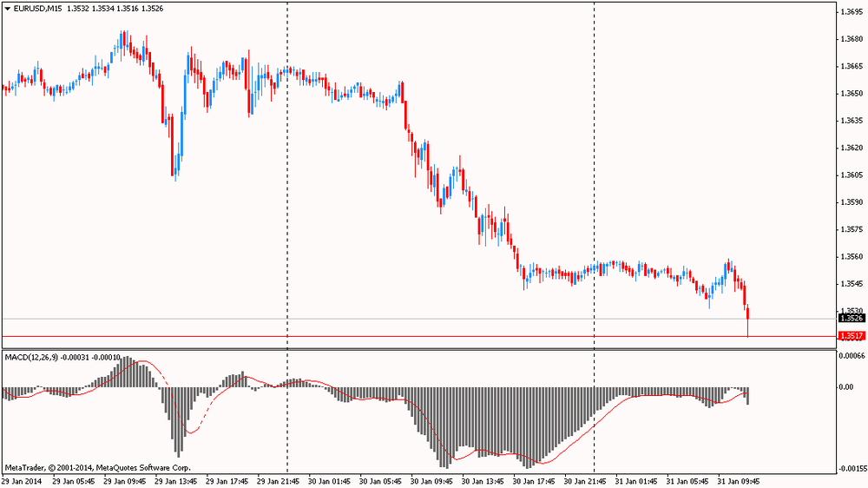Screen dimensions: 868x488
Task: Click the 29 Jan 2014 date label
Action: coord(22,481)
